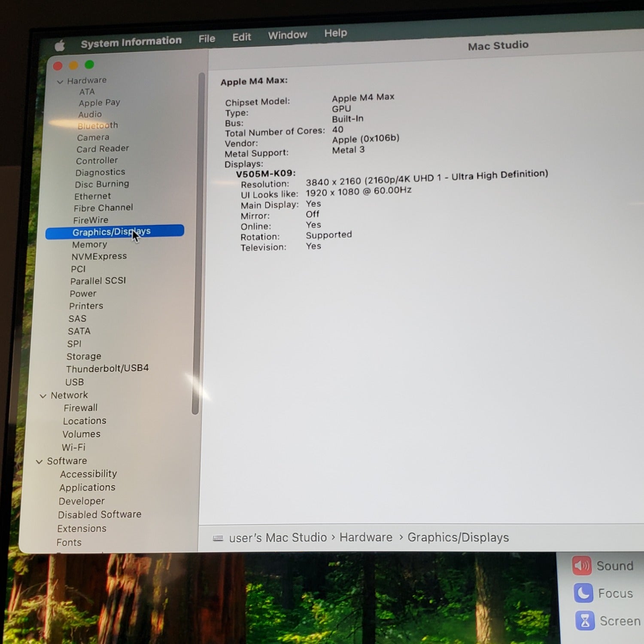Click the 1920 x 1080 @ 60.00Hz value
The height and width of the screenshot is (644, 644).
coord(358,191)
